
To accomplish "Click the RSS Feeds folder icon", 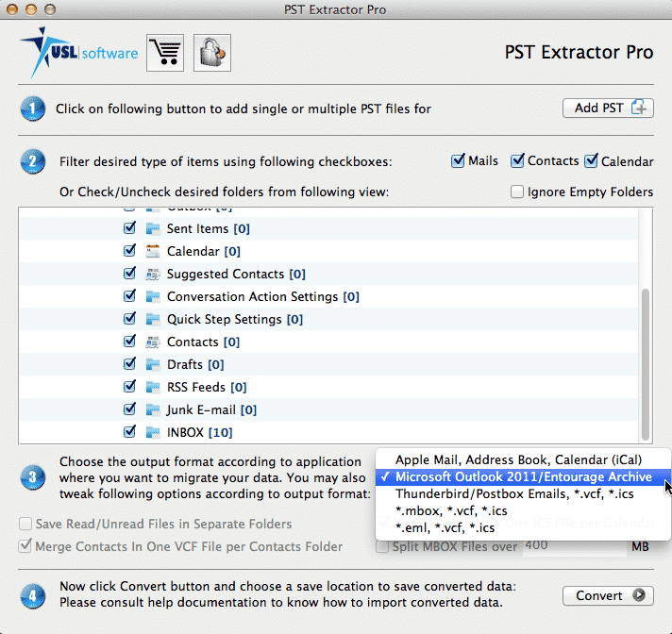I will [x=153, y=387].
